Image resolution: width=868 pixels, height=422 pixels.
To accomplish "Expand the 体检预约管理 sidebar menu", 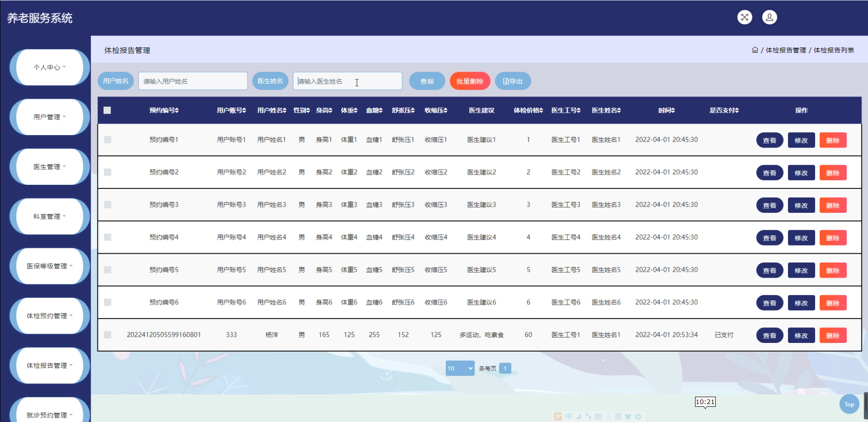I will [x=50, y=315].
